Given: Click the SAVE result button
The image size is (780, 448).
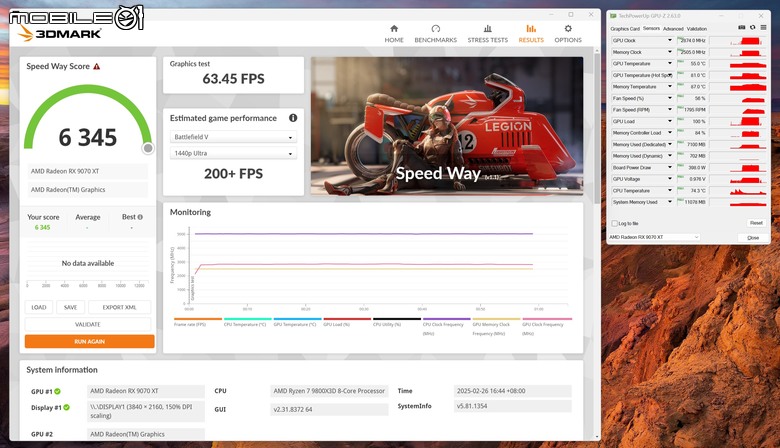Looking at the screenshot, I should 70,307.
